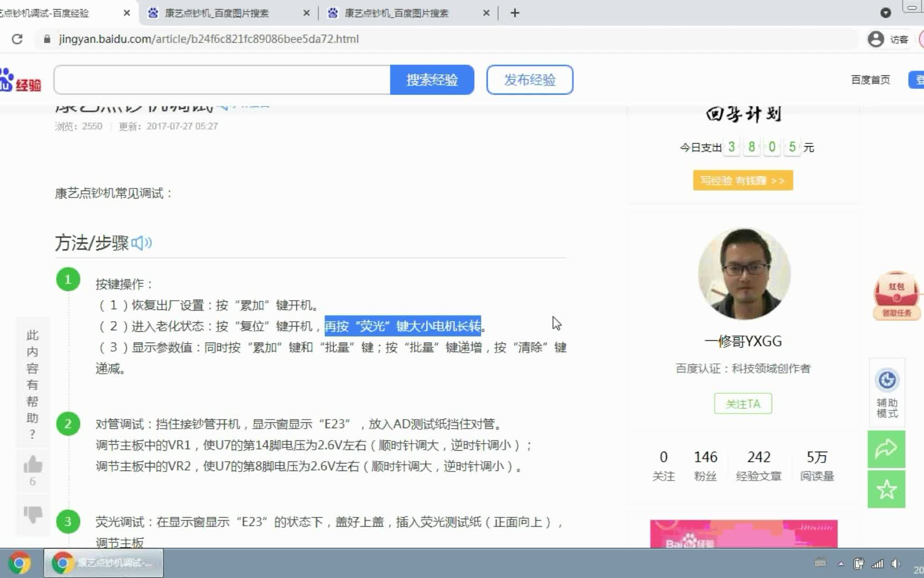The image size is (924, 578).
Task: Click the 康艺点钞机常见调试 intro text
Action: 114,193
